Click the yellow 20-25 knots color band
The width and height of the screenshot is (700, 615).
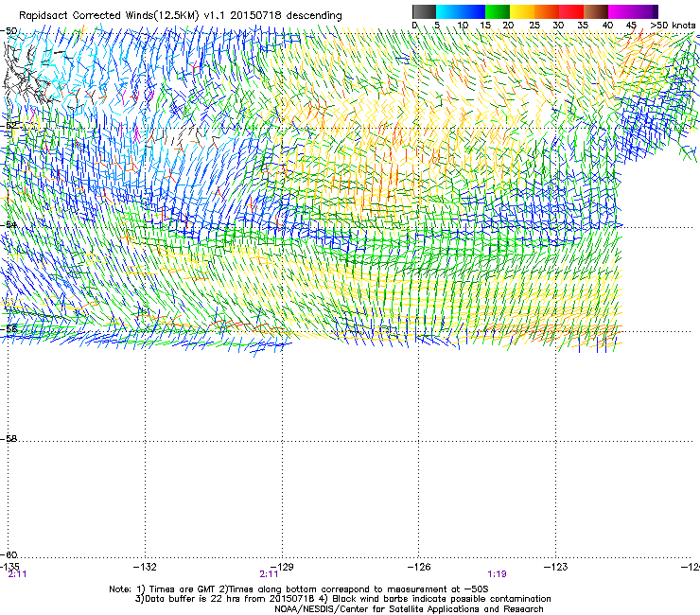coord(522,11)
